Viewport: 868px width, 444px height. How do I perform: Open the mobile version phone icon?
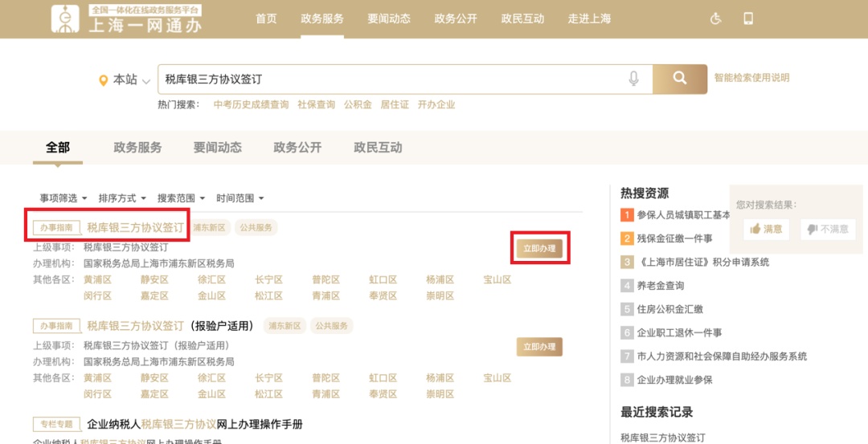(x=748, y=18)
